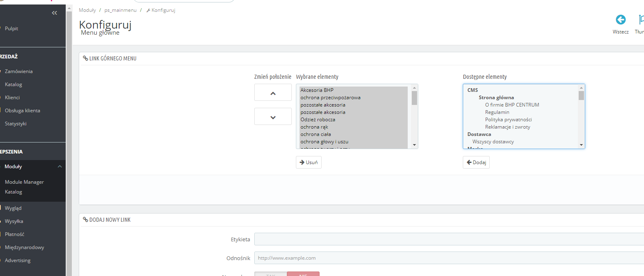
Task: Click the Konfiguruj breadcrumb link
Action: [161, 10]
